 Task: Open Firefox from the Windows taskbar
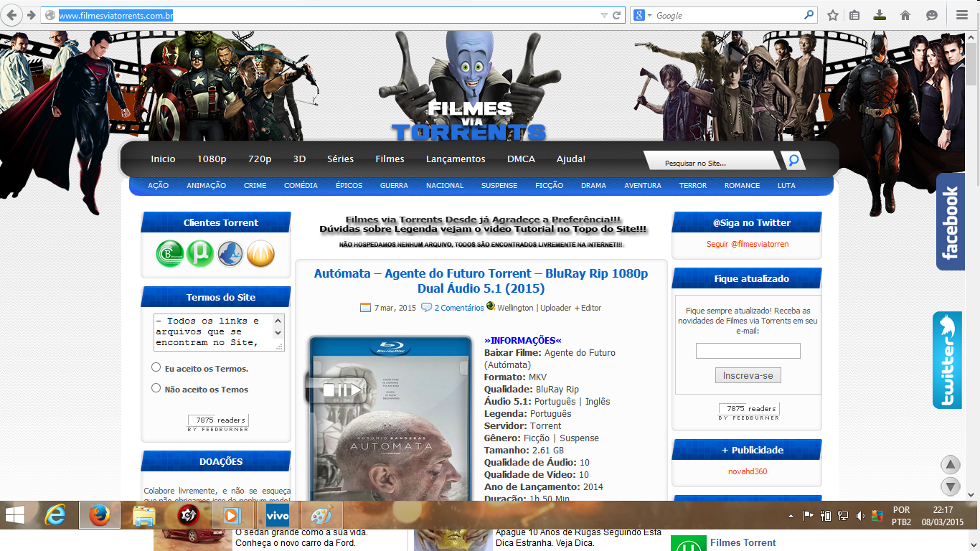point(99,514)
